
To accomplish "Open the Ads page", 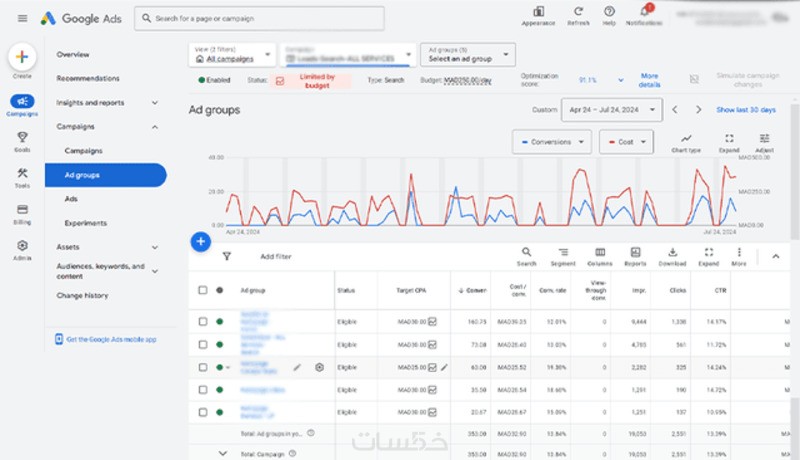I will tap(71, 199).
